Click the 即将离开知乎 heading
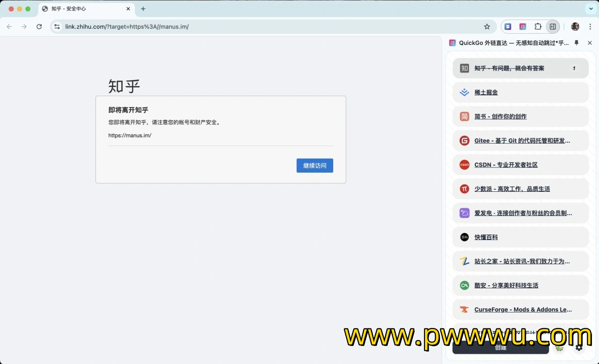The height and width of the screenshot is (364, 599). [x=128, y=110]
